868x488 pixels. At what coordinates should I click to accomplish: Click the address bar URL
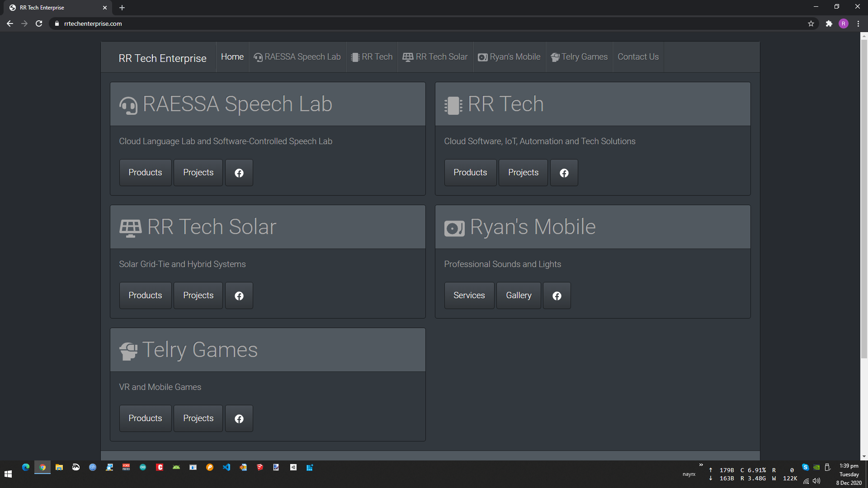[x=93, y=23]
